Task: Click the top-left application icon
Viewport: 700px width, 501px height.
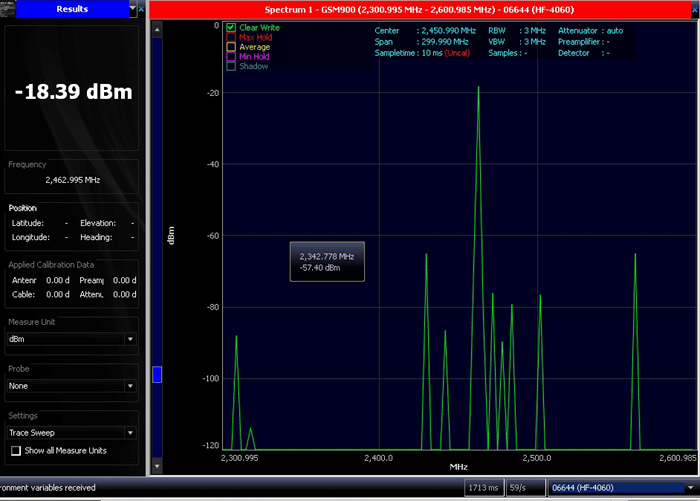Action: click(8, 8)
